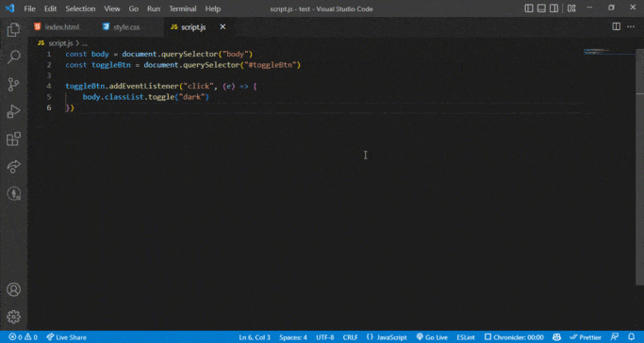Open the Extensions view
Viewport: 644px width, 343px height.
tap(13, 139)
